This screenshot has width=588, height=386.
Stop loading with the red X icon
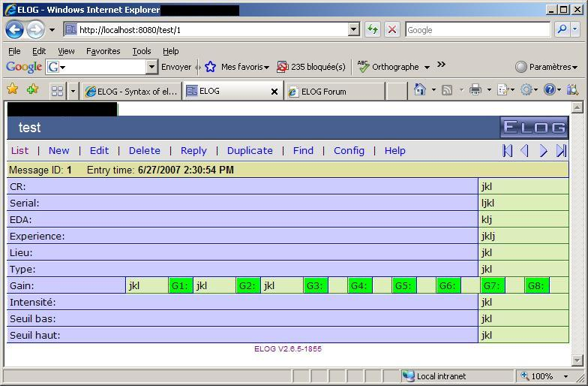392,29
